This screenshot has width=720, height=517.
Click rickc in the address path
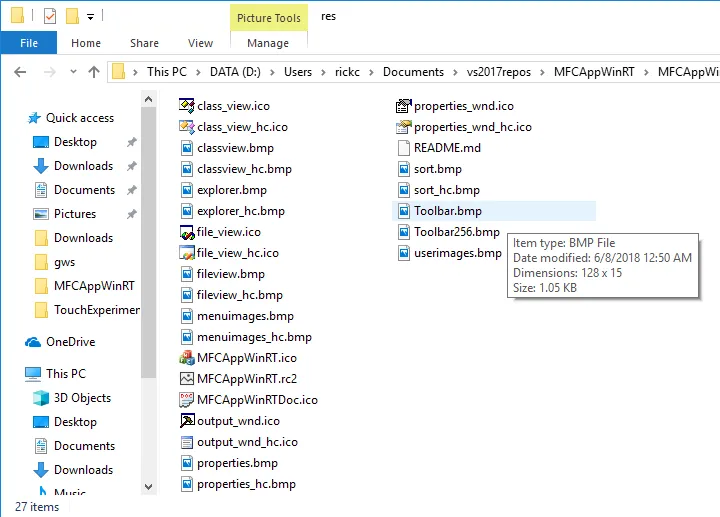click(x=347, y=72)
